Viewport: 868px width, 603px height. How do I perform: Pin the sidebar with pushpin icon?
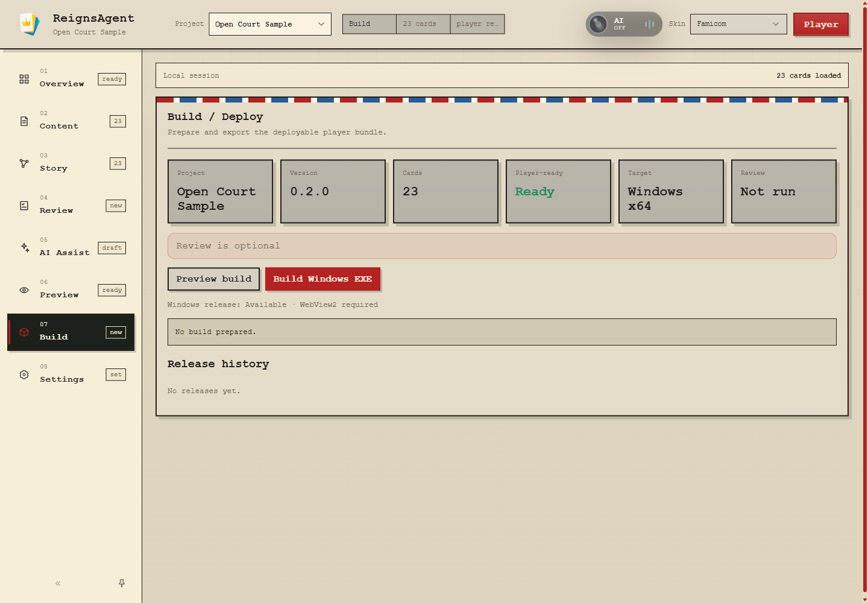(x=122, y=583)
